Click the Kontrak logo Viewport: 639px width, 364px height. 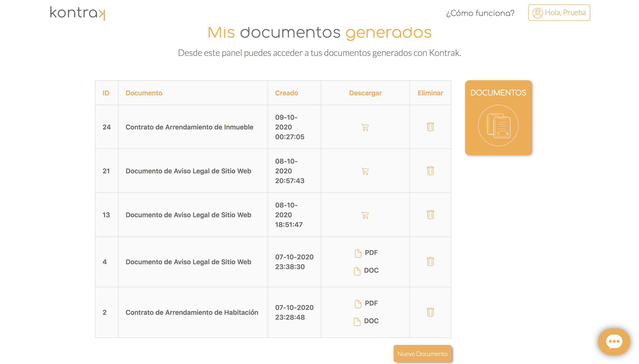click(x=77, y=13)
